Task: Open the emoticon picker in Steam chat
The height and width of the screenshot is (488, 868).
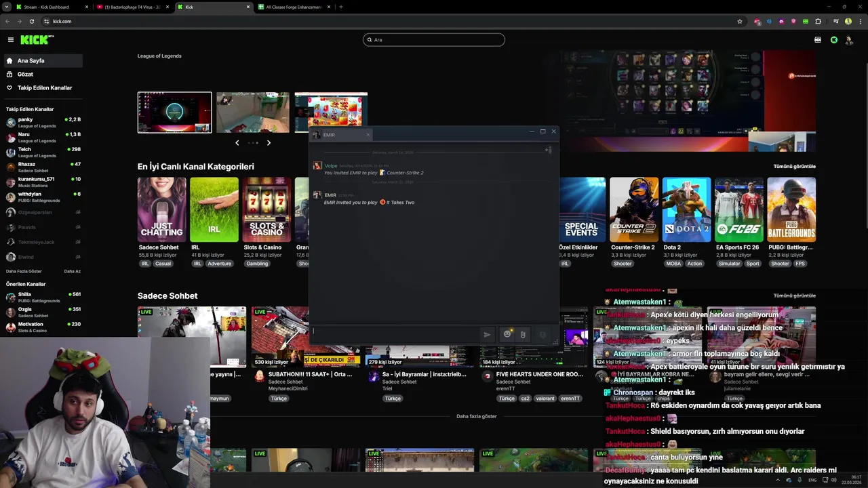Action: click(x=507, y=334)
